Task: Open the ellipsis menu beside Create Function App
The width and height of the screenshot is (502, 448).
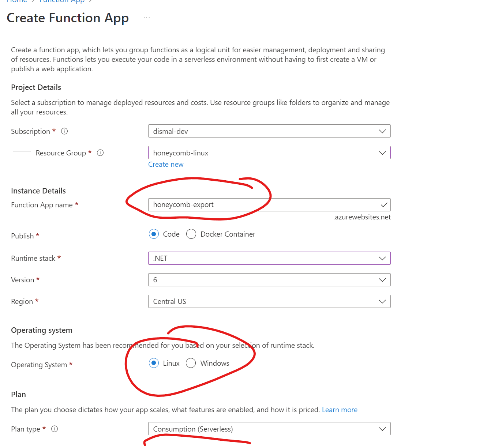Action: pyautogui.click(x=147, y=18)
